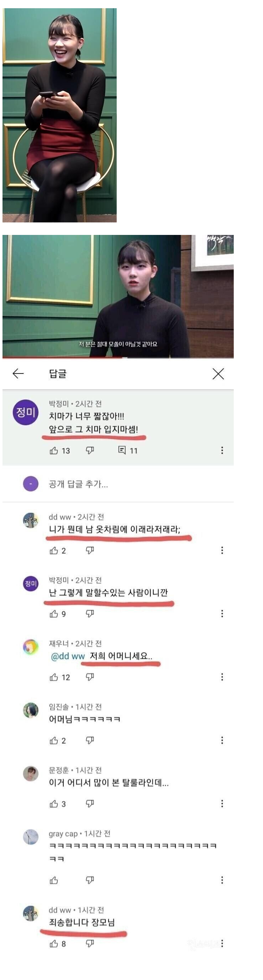
Task: Like 박정미's top comment about the skirt
Action: 54,451
